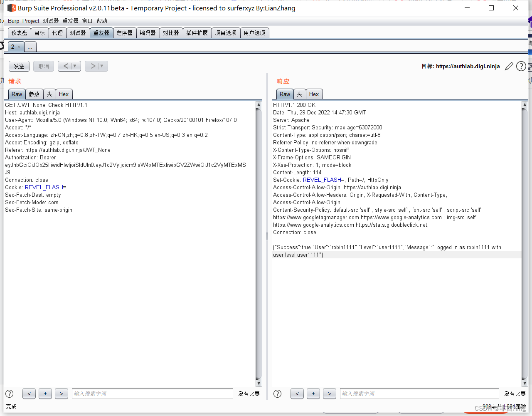
Task: Click GET /JWT_None_Check request line
Action: [46, 105]
